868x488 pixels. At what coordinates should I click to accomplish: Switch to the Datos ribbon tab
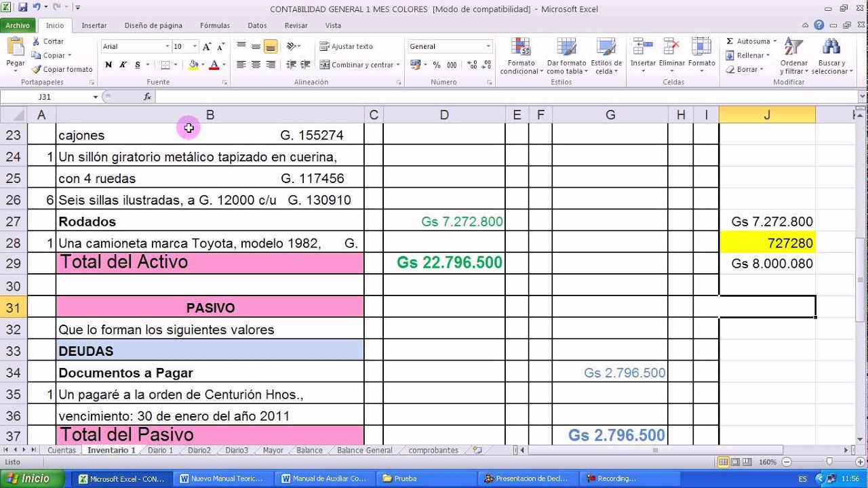pos(257,25)
